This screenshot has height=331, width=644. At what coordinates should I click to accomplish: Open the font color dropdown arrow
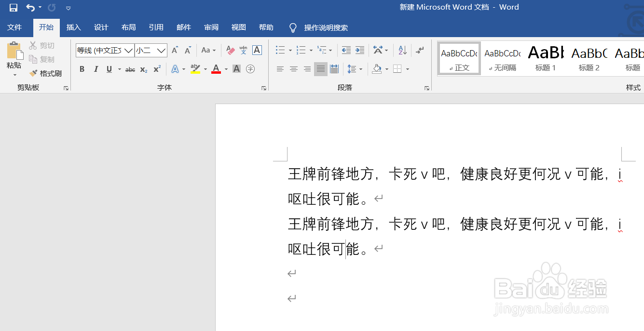(x=226, y=69)
